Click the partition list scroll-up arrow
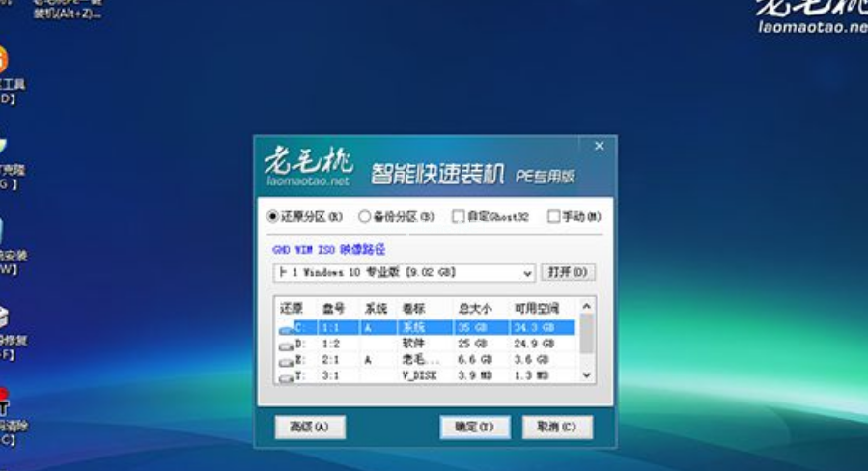This screenshot has width=868, height=471. 586,307
